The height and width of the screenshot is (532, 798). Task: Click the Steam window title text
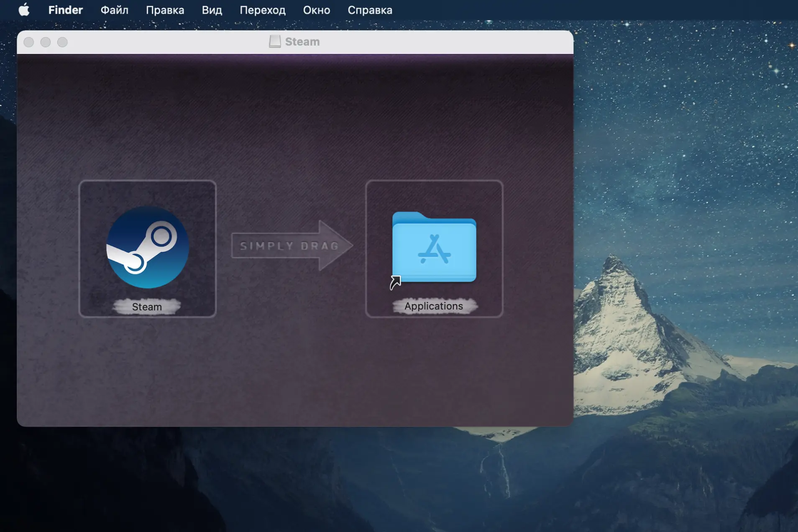point(302,41)
